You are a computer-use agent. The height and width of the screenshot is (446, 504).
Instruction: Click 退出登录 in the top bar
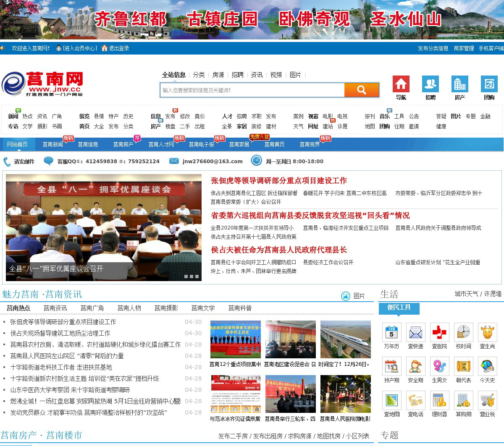click(119, 48)
